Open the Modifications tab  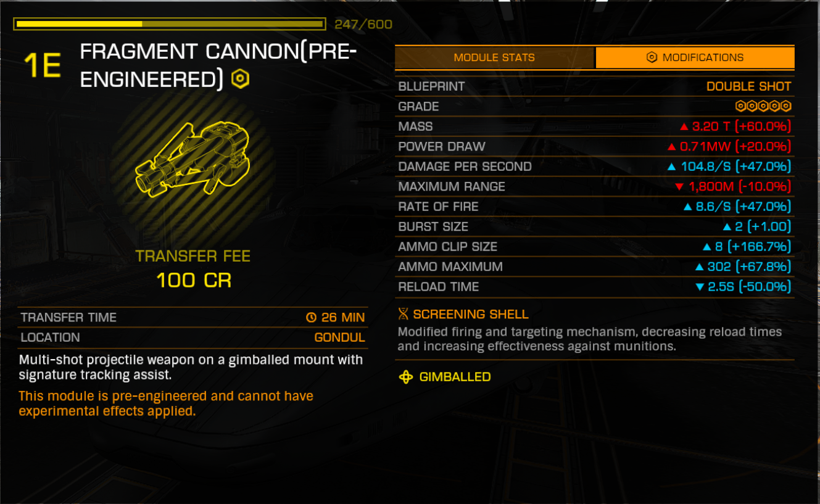(x=695, y=57)
